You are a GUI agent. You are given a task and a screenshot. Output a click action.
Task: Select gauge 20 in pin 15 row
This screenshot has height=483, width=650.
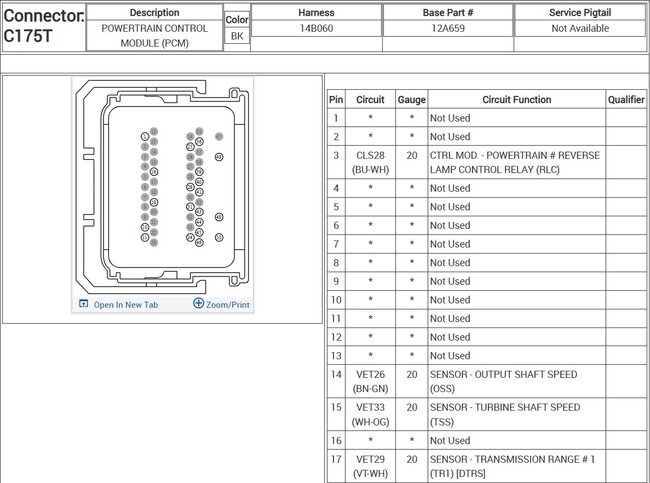[x=412, y=408]
